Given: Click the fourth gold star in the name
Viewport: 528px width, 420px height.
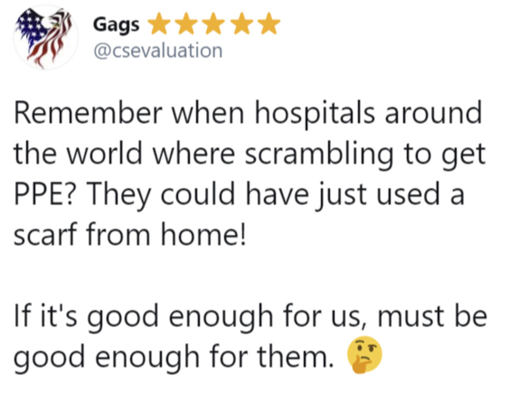Looking at the screenshot, I should pyautogui.click(x=241, y=24).
